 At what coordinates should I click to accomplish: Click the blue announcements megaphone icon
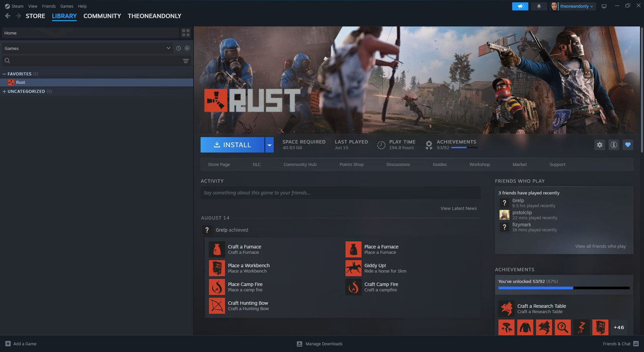520,6
